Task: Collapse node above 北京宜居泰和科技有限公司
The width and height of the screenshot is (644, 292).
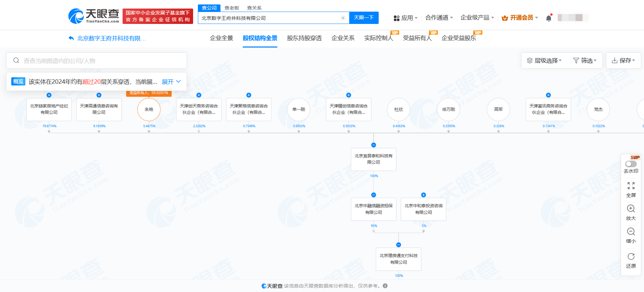Action: (374, 145)
